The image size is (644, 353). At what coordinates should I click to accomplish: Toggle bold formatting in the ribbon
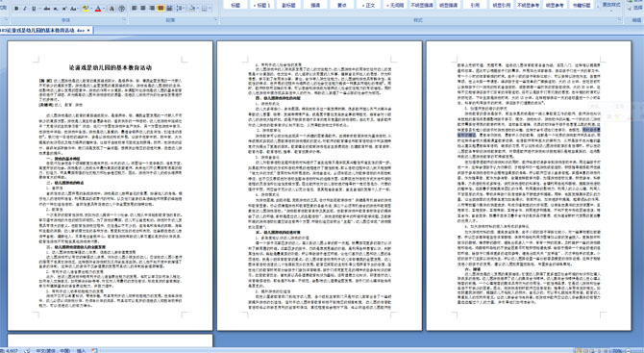(16, 9)
